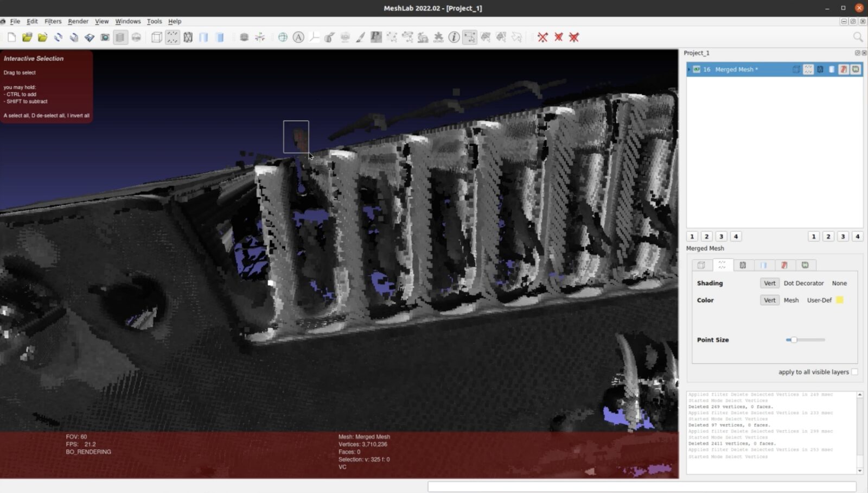
Task: Set Color source to Mesh
Action: click(792, 300)
